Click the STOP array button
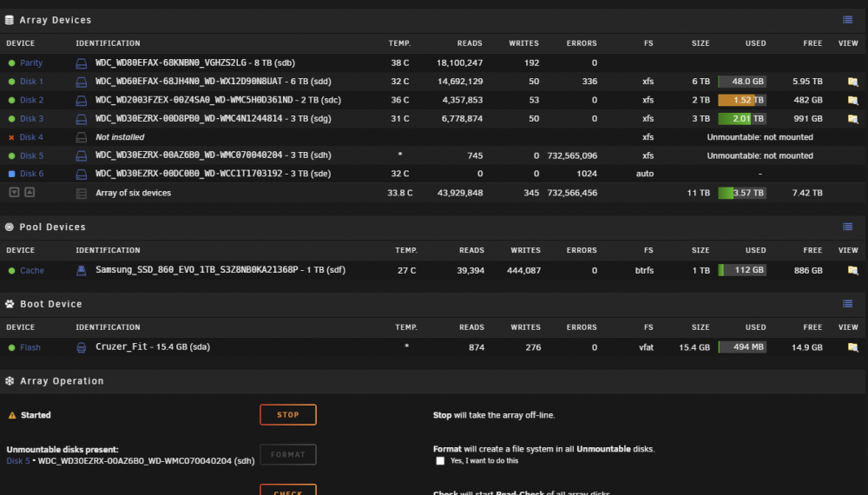This screenshot has height=495, width=868. click(288, 415)
